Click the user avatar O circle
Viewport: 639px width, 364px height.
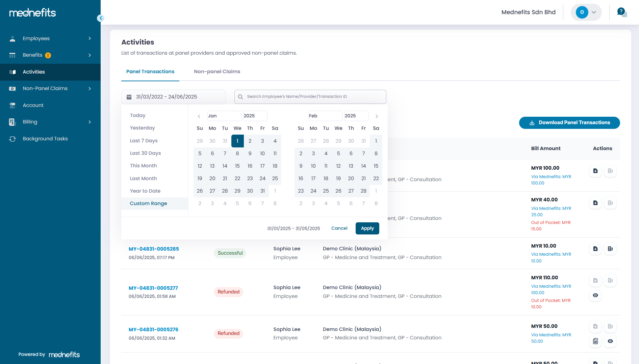pos(582,12)
